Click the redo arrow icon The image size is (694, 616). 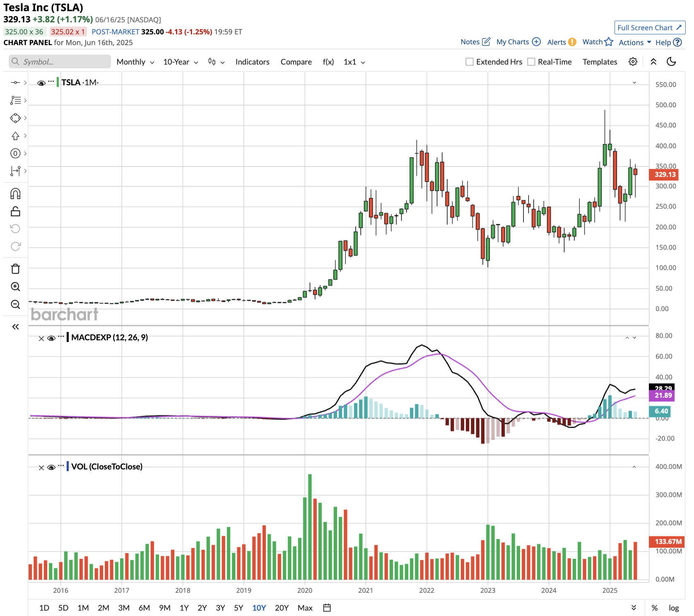coord(15,246)
